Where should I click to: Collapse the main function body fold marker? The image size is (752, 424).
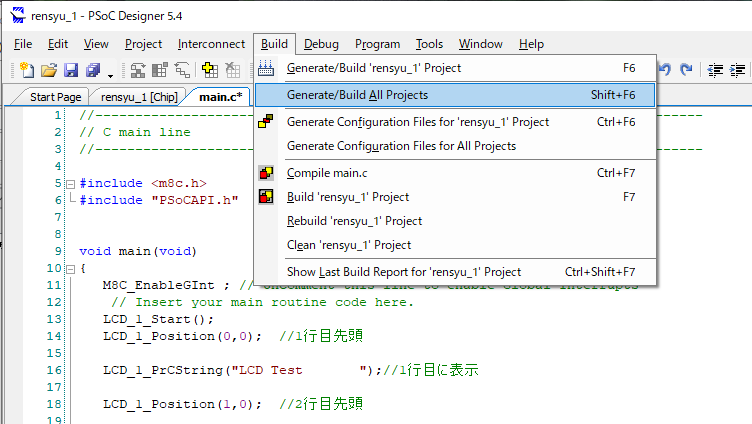pyautogui.click(x=70, y=269)
